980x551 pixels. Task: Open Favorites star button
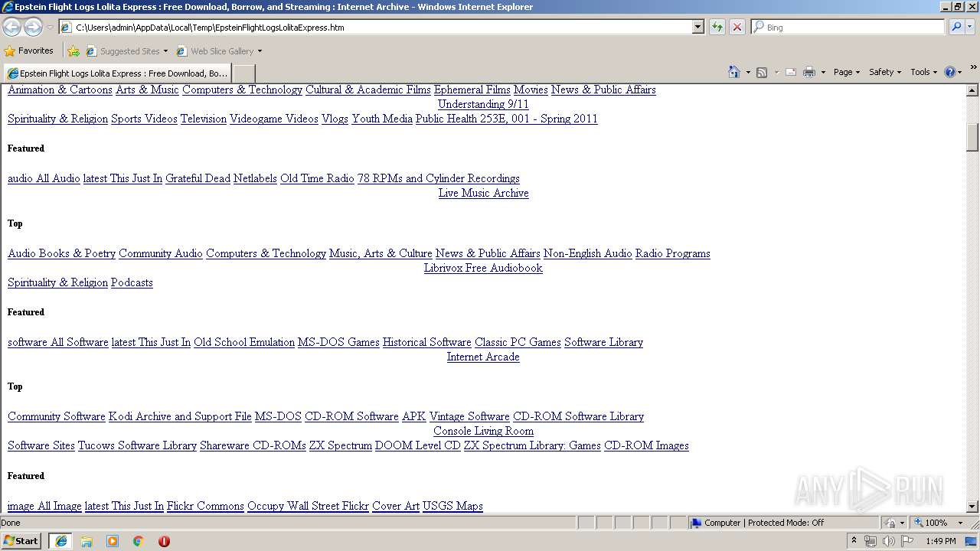(29, 51)
